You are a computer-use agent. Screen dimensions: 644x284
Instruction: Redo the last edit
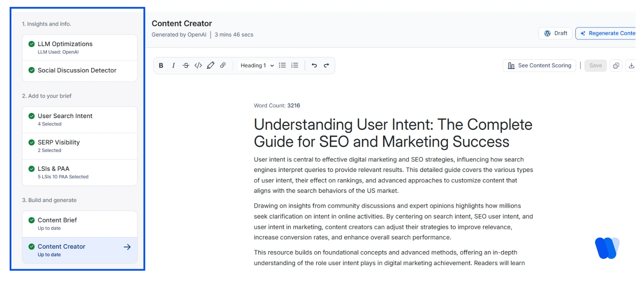(327, 65)
